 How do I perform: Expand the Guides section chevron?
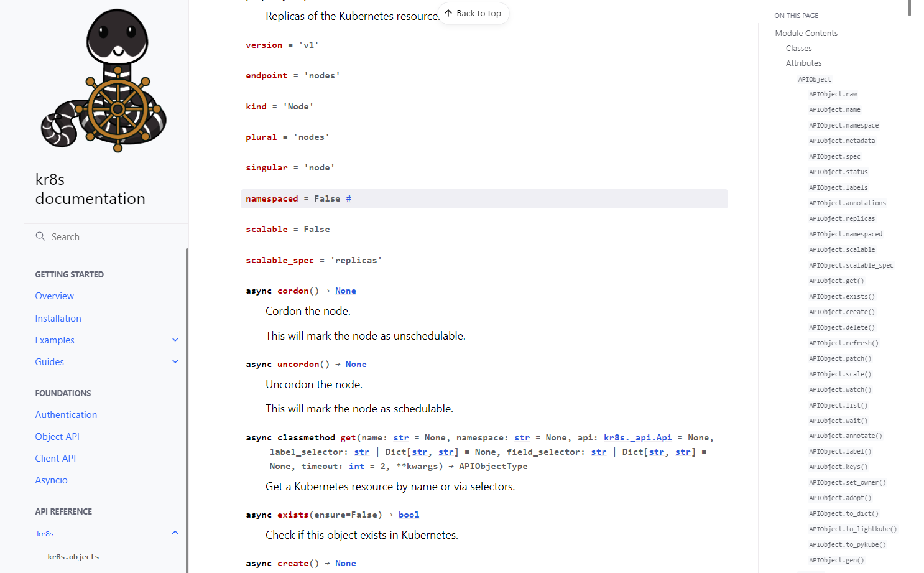click(x=175, y=361)
